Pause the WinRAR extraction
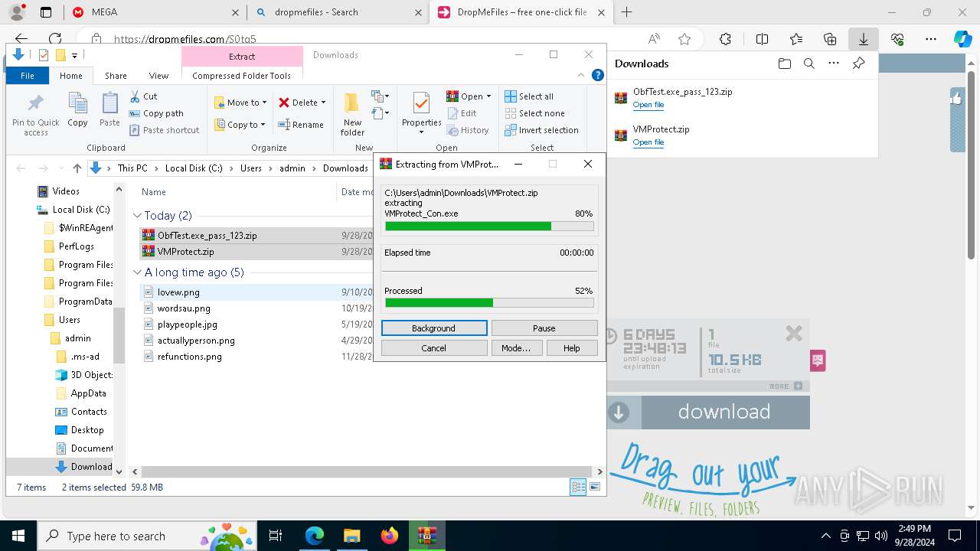This screenshot has height=551, width=980. 544,328
